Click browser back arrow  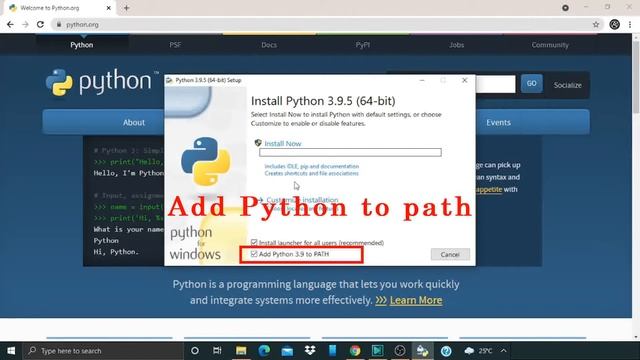[x=10, y=24]
